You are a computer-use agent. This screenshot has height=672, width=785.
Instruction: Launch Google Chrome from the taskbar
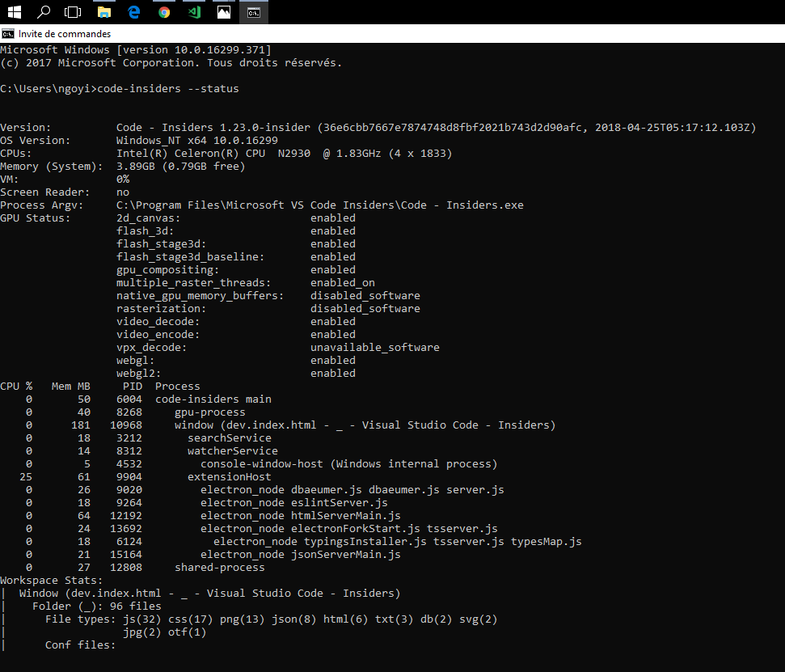[x=165, y=12]
